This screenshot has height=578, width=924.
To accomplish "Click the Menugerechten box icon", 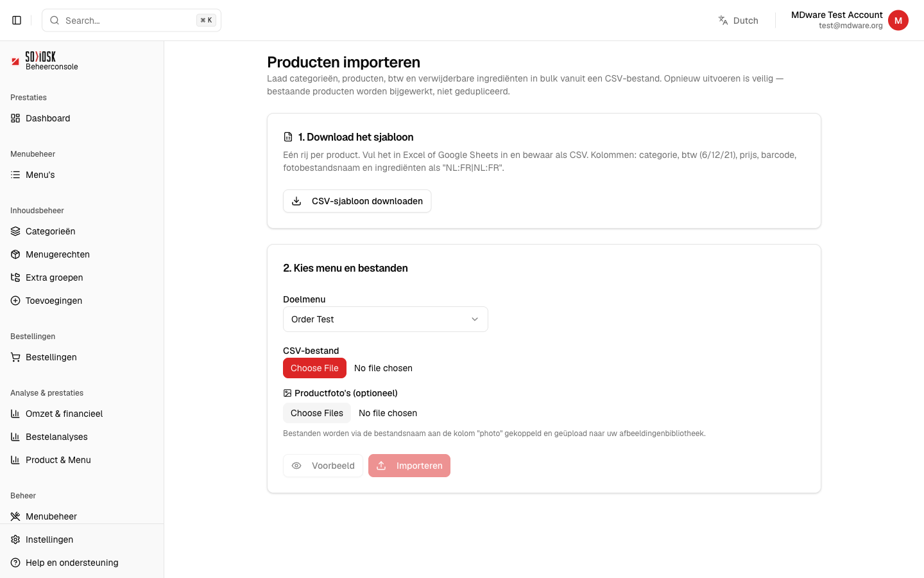I will tap(15, 254).
